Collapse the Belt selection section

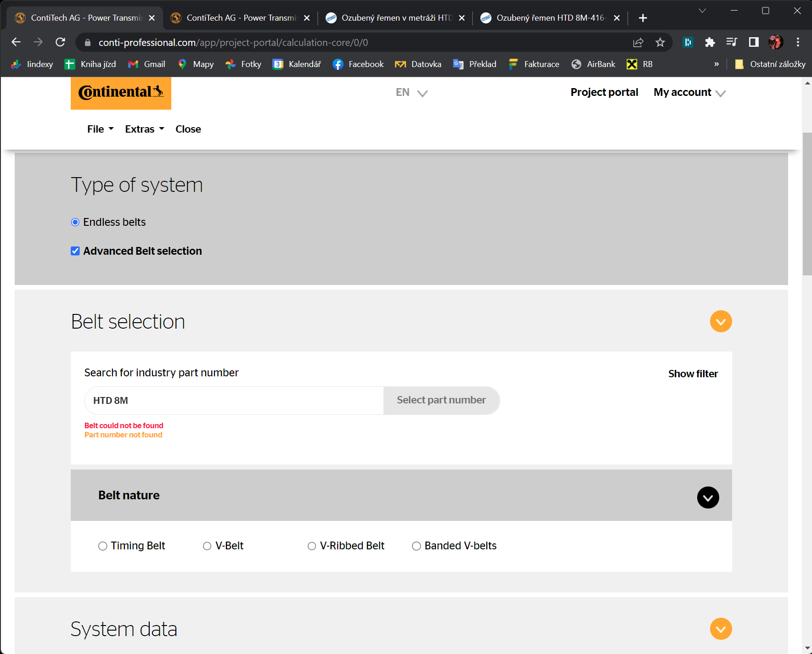[721, 321]
